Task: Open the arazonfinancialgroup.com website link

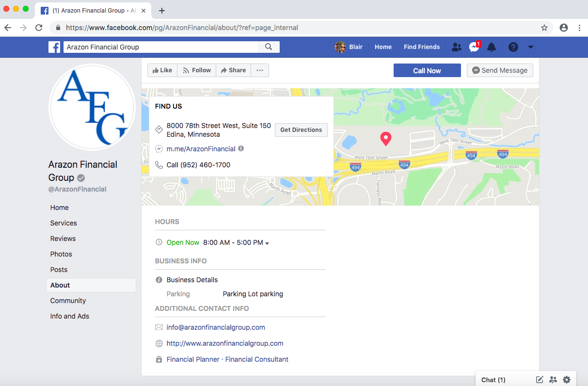Action: [224, 343]
